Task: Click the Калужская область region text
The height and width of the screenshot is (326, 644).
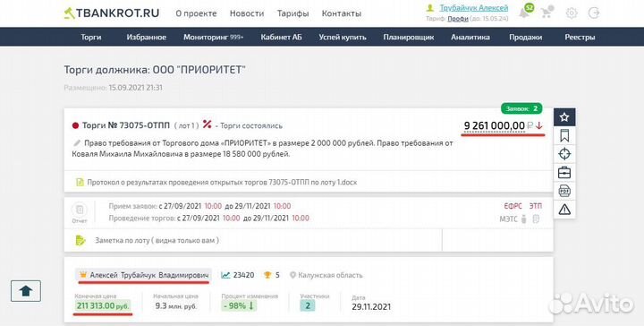Action: 330,275
